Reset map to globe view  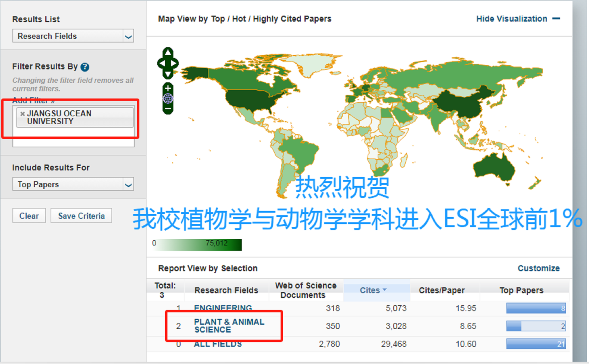168,98
